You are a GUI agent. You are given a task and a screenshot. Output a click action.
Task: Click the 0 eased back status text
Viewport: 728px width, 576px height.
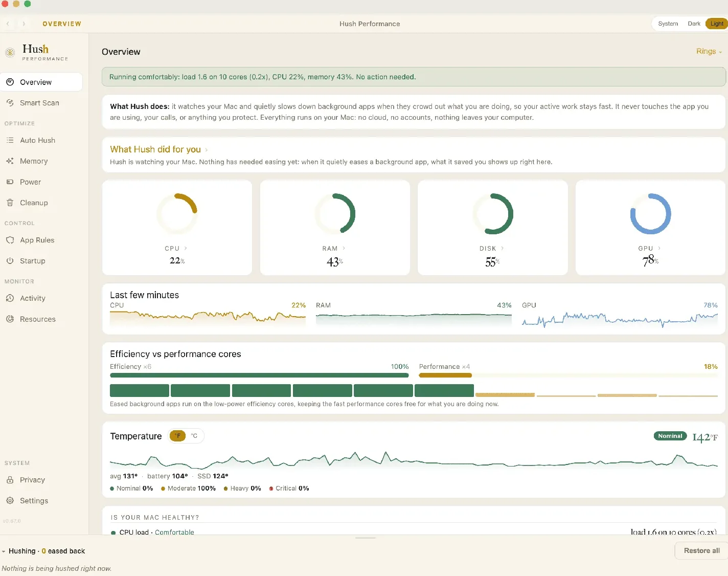(63, 551)
